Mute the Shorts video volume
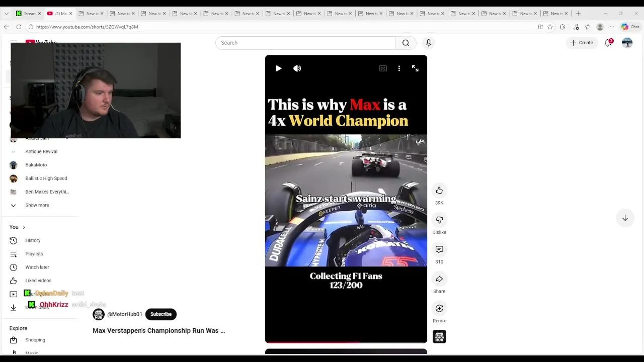The image size is (644, 362). [x=297, y=68]
